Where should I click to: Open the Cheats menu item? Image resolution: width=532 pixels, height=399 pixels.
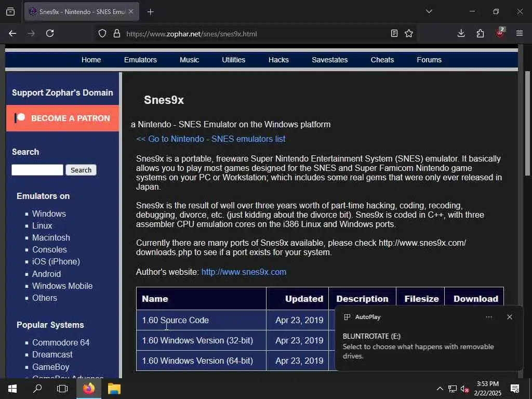[x=382, y=60]
